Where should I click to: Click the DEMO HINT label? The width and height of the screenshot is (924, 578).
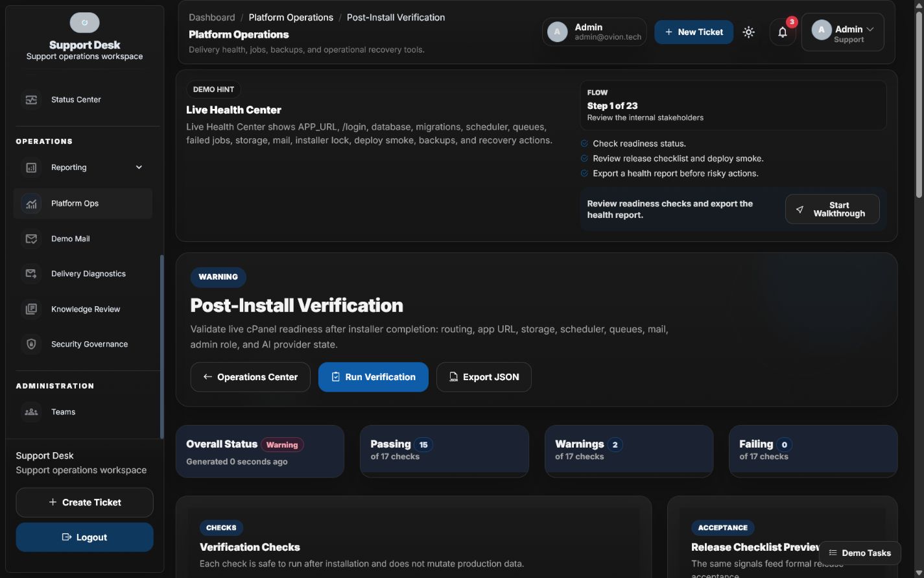click(x=213, y=90)
